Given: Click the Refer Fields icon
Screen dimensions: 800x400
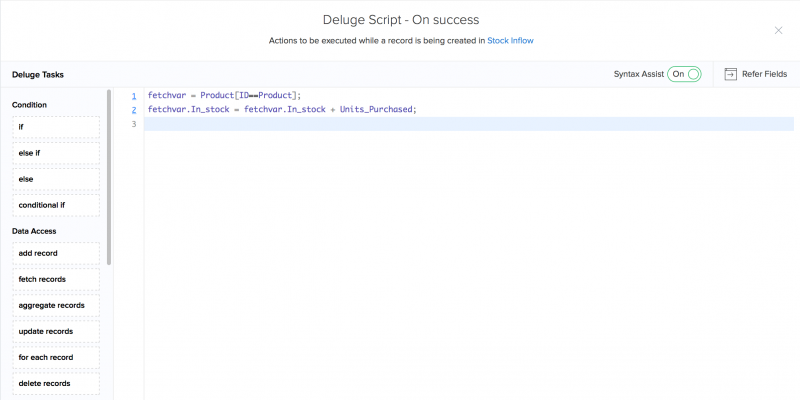Looking at the screenshot, I should [x=731, y=74].
